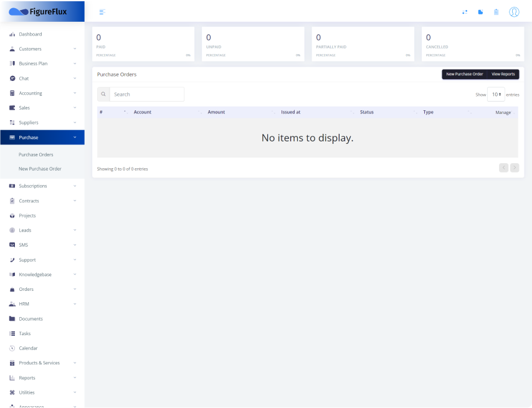
Task: Click the Search input field
Action: click(147, 94)
